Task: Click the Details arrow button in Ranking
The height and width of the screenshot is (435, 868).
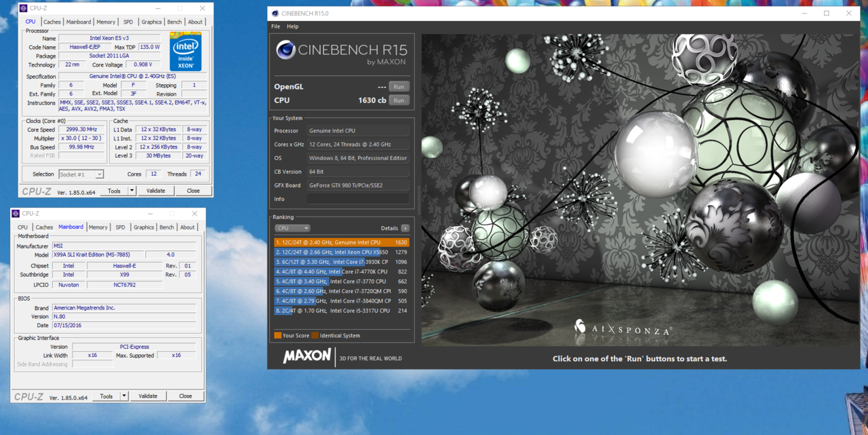Action: coord(406,228)
